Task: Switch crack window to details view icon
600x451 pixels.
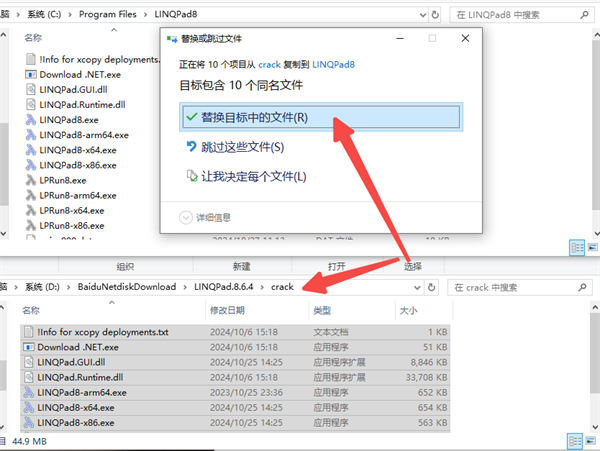Action: [575, 441]
